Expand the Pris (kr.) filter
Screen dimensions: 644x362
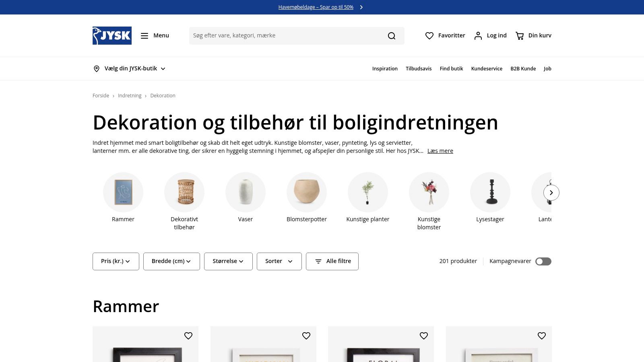coord(116,261)
